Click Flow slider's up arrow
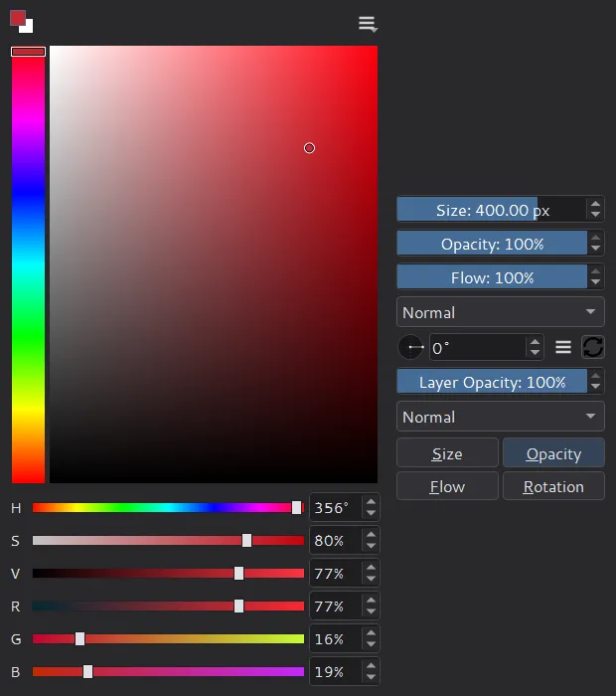Screen dimensions: 616x696 pos(595,272)
